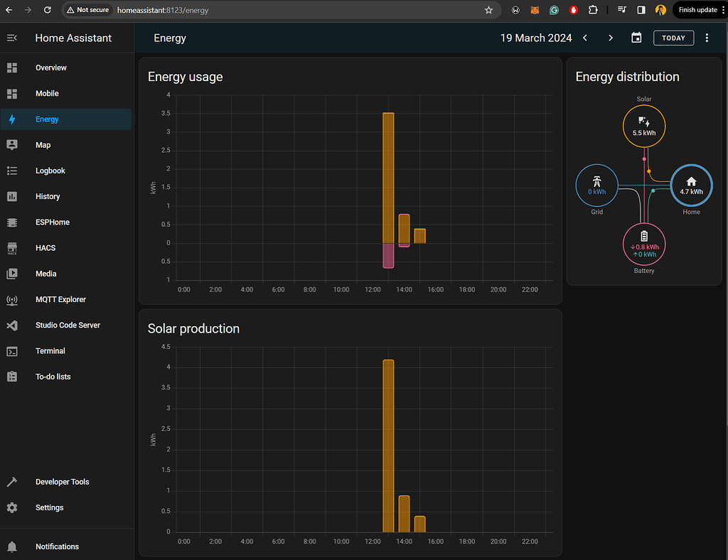
Task: Open the Settings gear icon
Action: coord(12,507)
